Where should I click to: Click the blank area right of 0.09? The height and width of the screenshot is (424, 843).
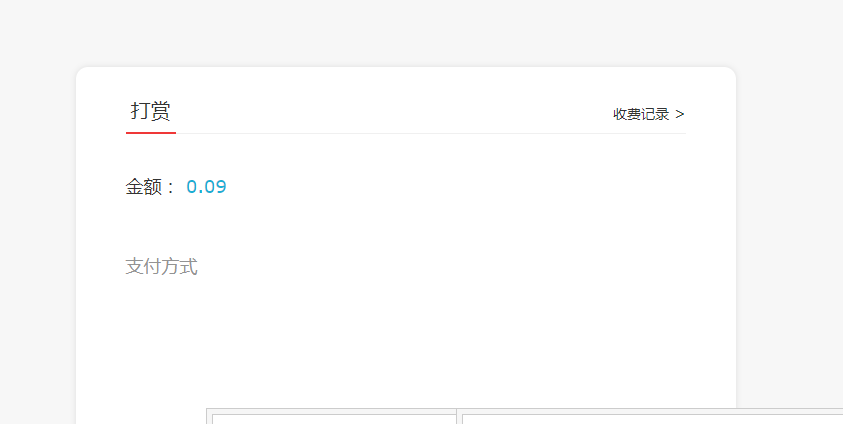click(450, 187)
